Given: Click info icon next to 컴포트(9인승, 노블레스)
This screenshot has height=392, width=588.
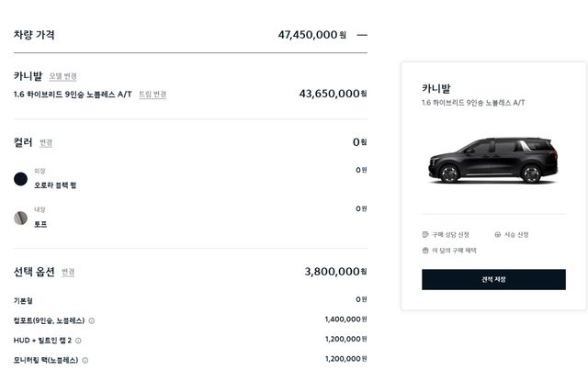Looking at the screenshot, I should coord(91,320).
